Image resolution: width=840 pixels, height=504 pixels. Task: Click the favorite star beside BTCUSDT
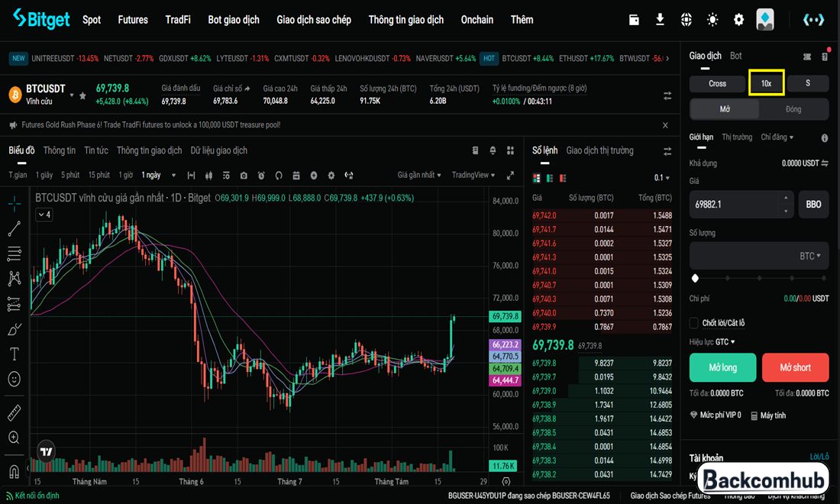click(x=82, y=96)
